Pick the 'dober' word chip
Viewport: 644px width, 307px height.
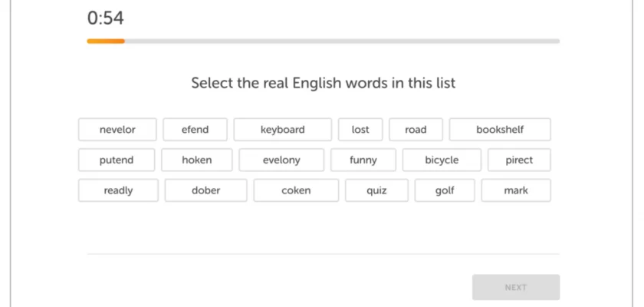[205, 190]
